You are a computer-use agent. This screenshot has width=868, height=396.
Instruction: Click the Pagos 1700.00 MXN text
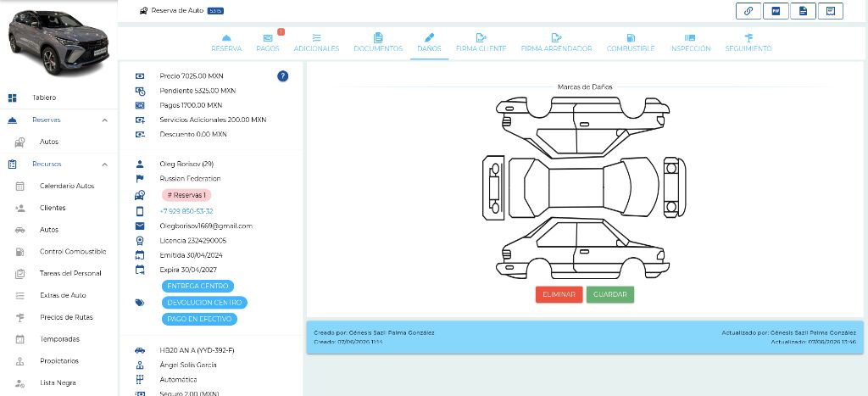(191, 105)
